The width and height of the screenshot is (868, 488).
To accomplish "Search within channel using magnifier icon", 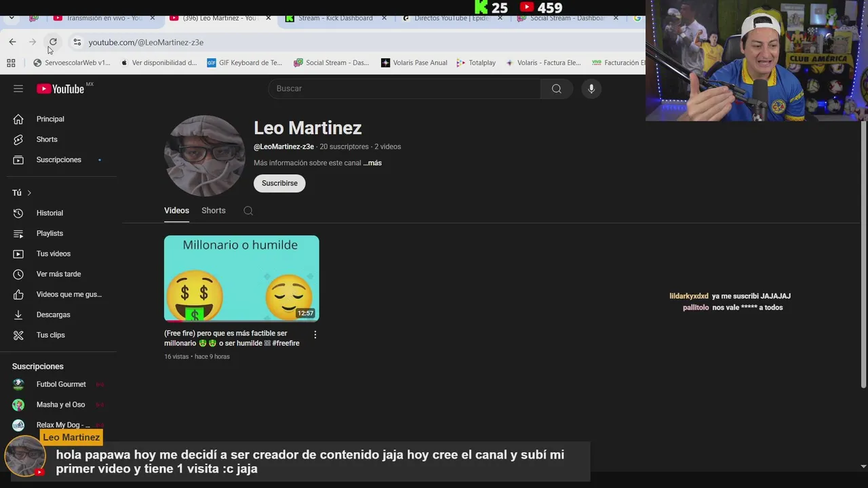I will (248, 211).
